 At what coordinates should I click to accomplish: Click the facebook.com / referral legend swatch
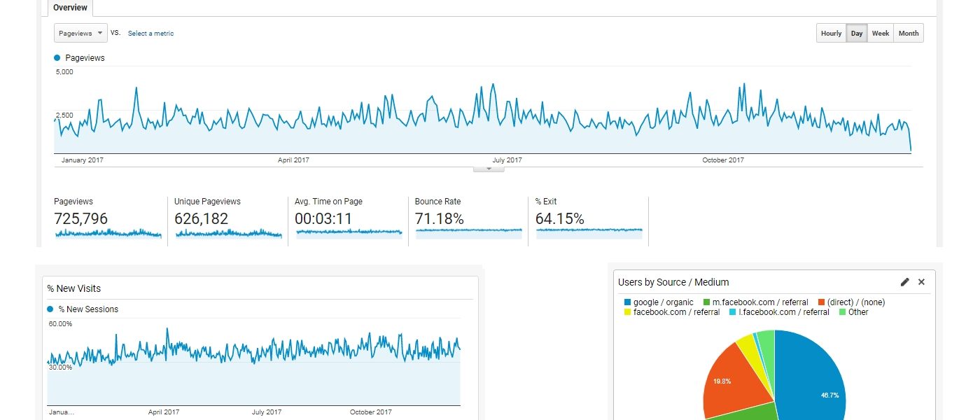pyautogui.click(x=628, y=312)
